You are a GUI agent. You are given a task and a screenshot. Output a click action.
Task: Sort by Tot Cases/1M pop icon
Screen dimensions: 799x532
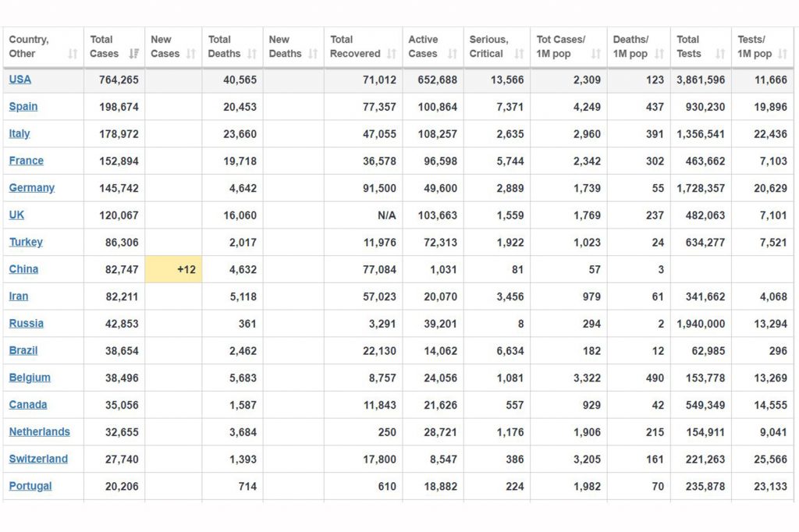coord(596,54)
